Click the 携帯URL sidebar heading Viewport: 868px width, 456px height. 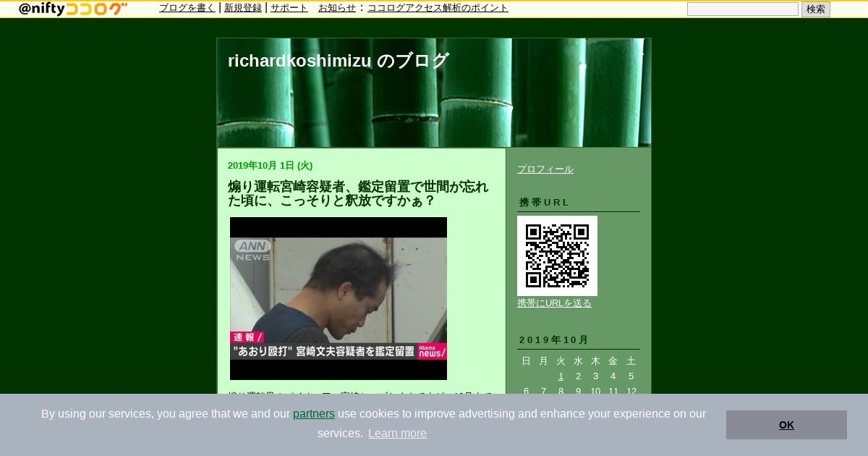[545, 203]
